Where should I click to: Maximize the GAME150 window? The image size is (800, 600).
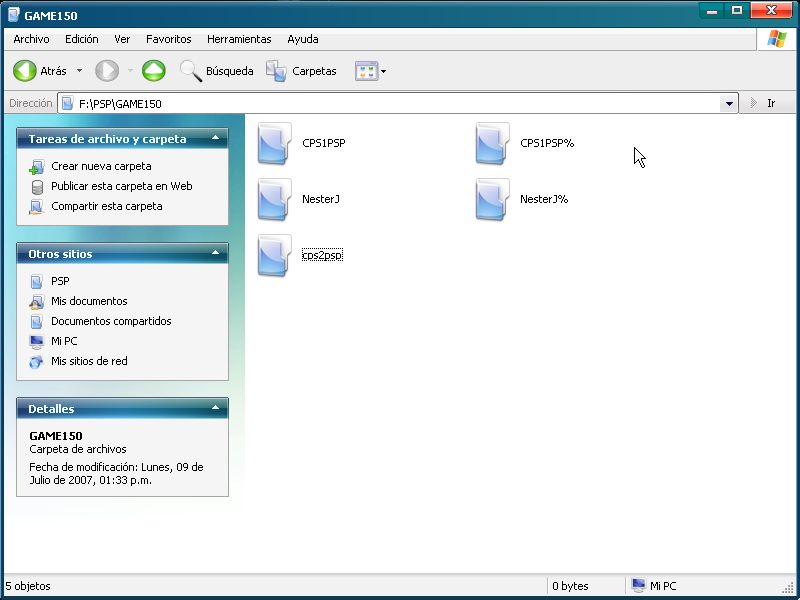(737, 11)
